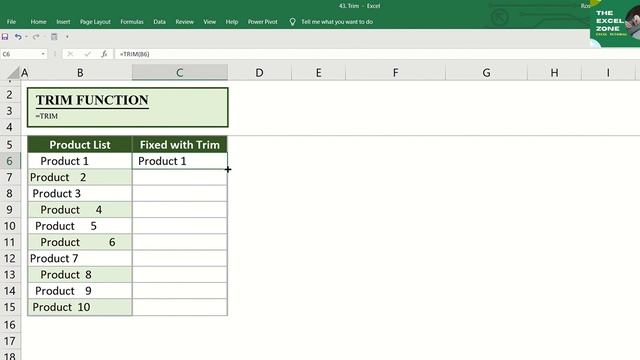
Task: Select the cell with Product 4
Action: pyautogui.click(x=80, y=210)
